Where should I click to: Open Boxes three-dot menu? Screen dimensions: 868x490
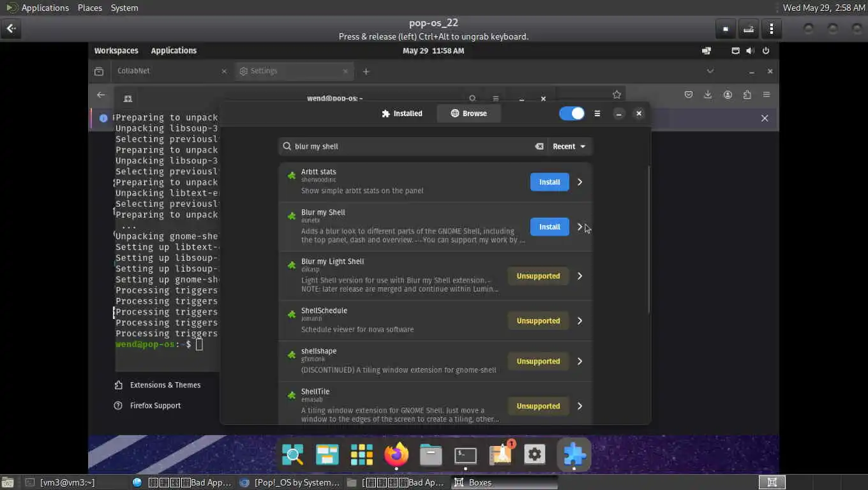click(x=772, y=29)
